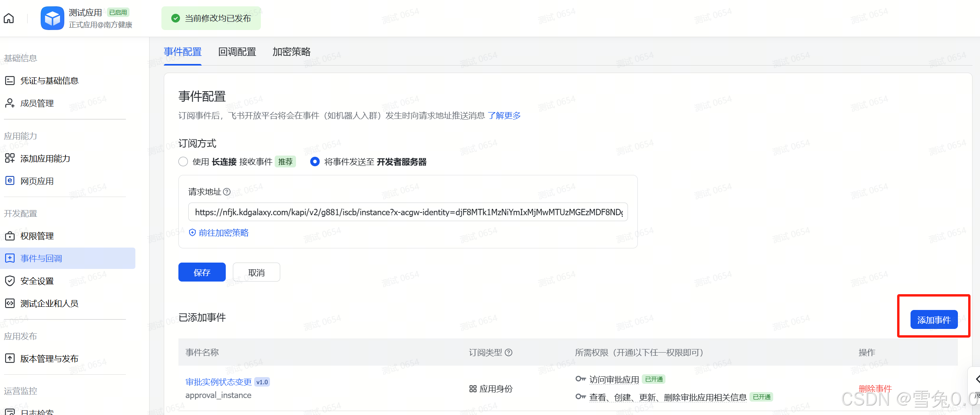Click the 安全设置 shield icon
Screen dimensions: 980x415
coord(10,281)
